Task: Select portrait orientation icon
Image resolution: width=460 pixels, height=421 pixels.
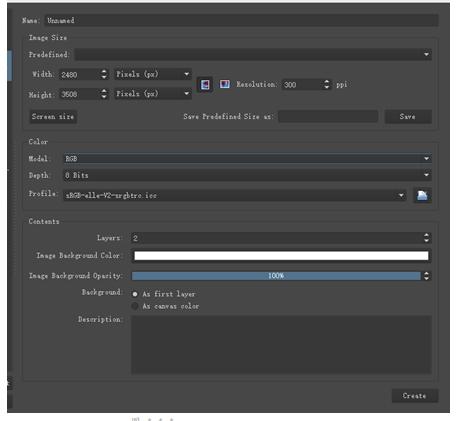Action: point(205,84)
